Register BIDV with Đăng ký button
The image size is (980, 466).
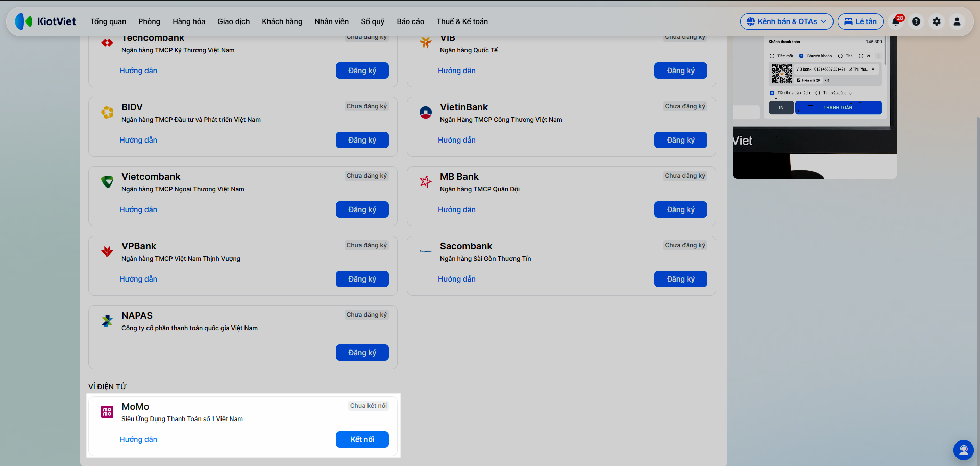click(x=362, y=140)
